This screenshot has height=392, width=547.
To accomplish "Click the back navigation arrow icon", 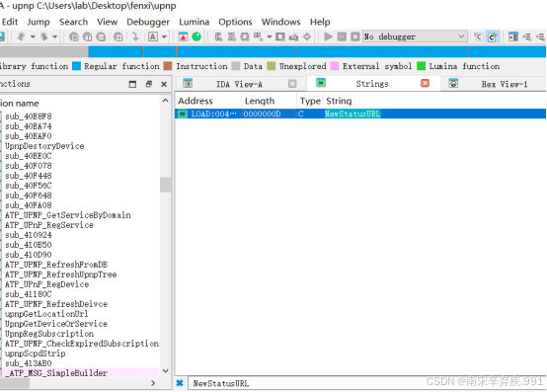I will point(21,37).
